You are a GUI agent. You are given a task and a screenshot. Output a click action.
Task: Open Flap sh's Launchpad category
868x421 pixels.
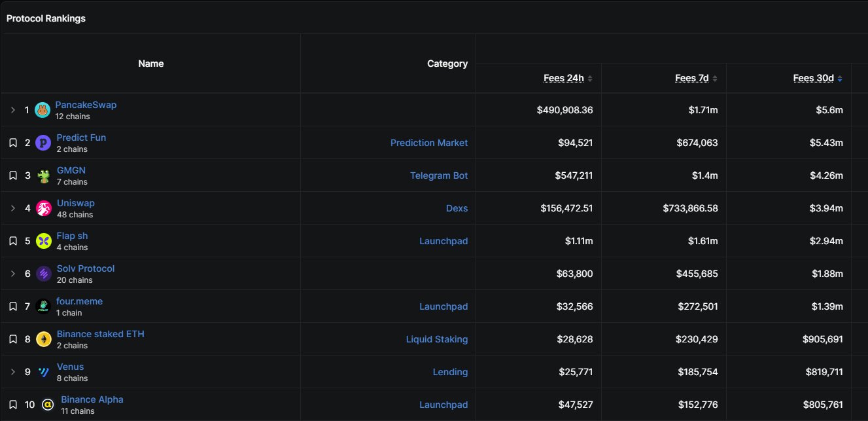pyautogui.click(x=443, y=241)
